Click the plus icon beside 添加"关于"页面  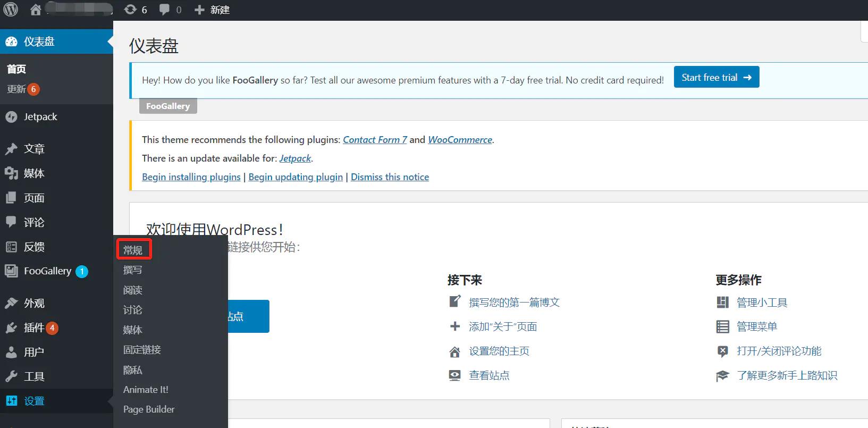point(455,326)
